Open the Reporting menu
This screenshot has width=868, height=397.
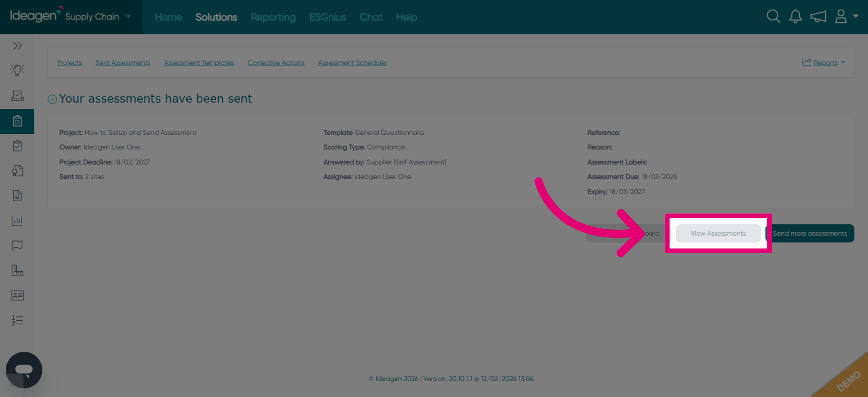(x=273, y=17)
